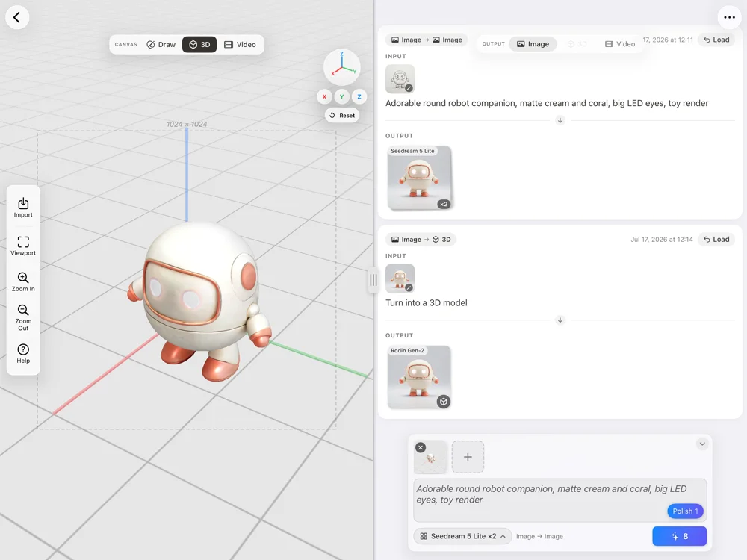The width and height of the screenshot is (747, 560).
Task: Open the Rodin Gen-2 output thumbnail
Action: click(419, 377)
